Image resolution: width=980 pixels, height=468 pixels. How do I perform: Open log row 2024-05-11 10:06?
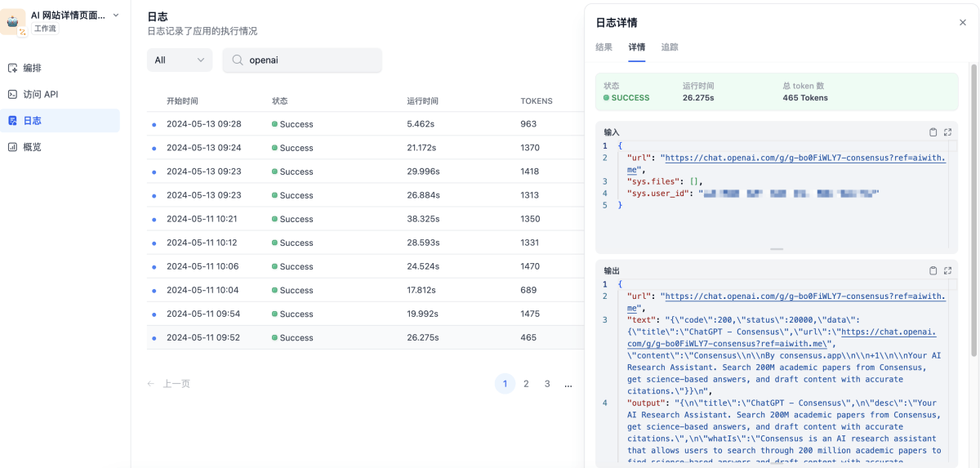(x=366, y=266)
